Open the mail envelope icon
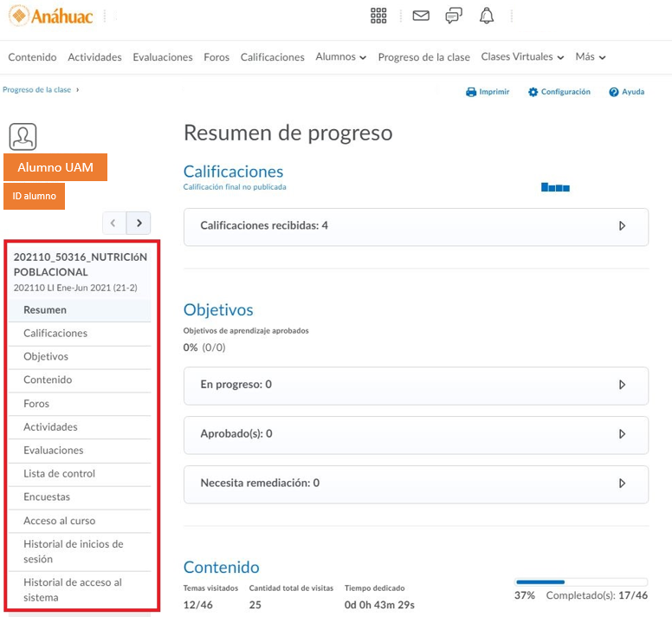 pyautogui.click(x=421, y=16)
